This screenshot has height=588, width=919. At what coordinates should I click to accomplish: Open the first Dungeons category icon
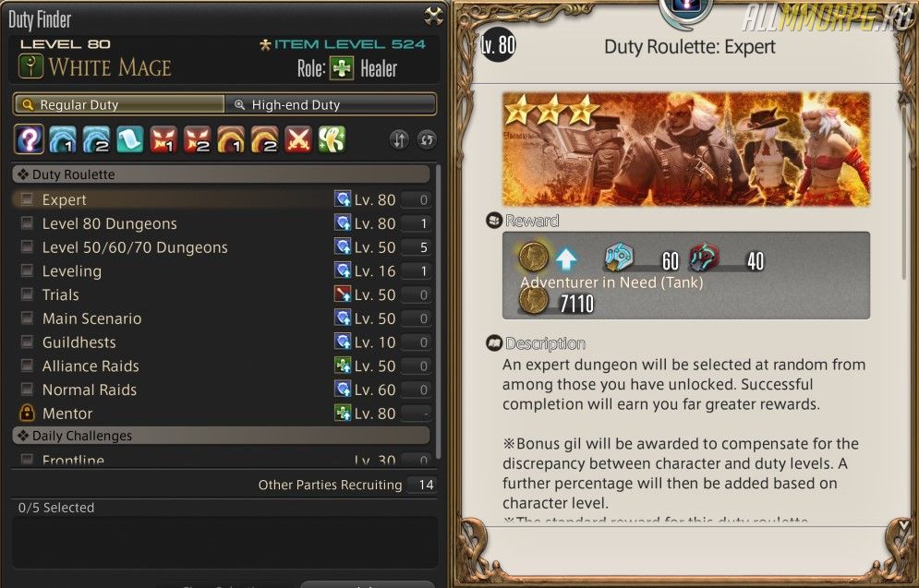pyautogui.click(x=63, y=139)
